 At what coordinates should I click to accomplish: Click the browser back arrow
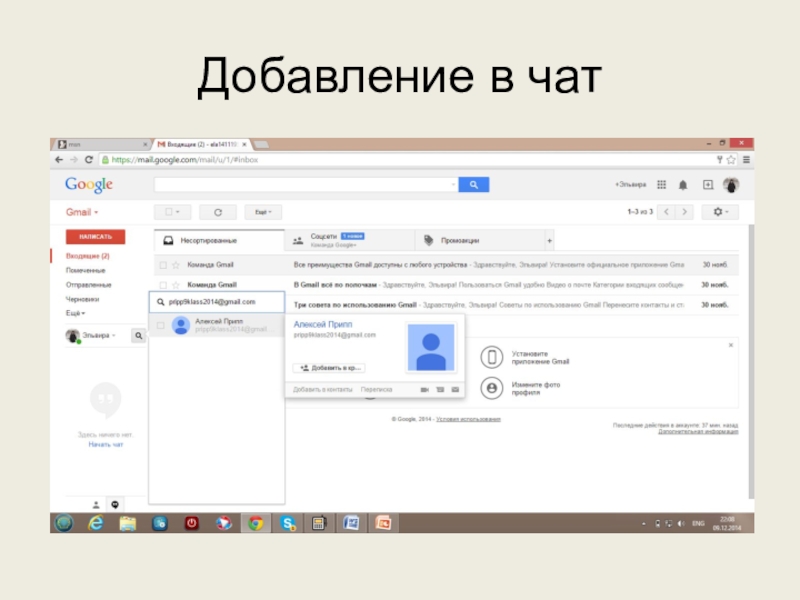coord(59,160)
